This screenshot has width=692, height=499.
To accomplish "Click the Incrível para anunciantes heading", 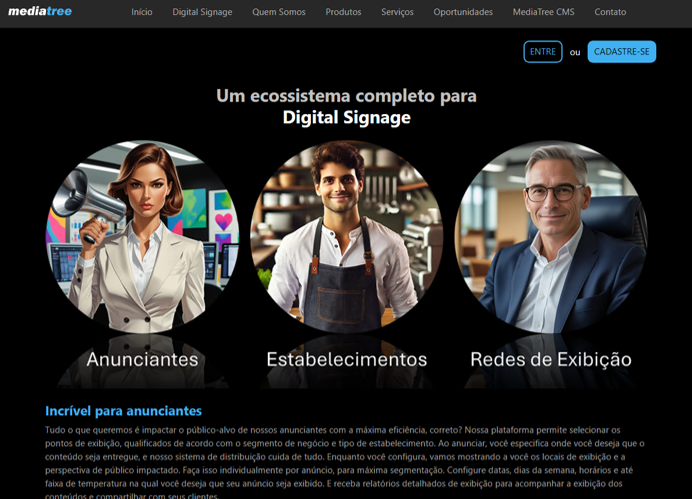I will 123,411.
